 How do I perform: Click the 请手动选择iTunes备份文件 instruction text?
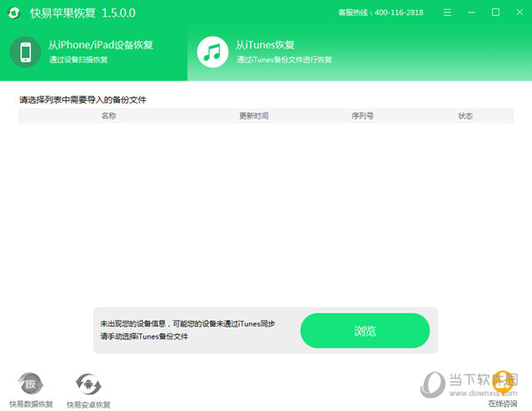click(x=144, y=337)
